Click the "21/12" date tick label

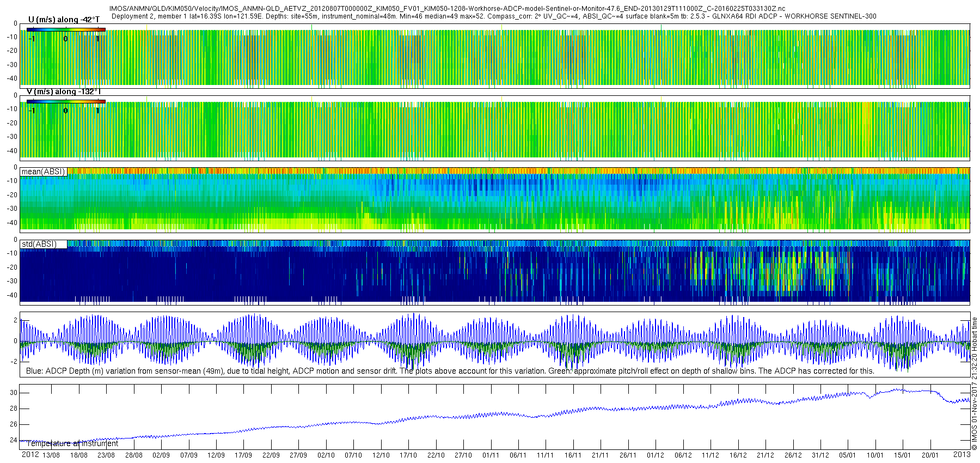point(765,455)
